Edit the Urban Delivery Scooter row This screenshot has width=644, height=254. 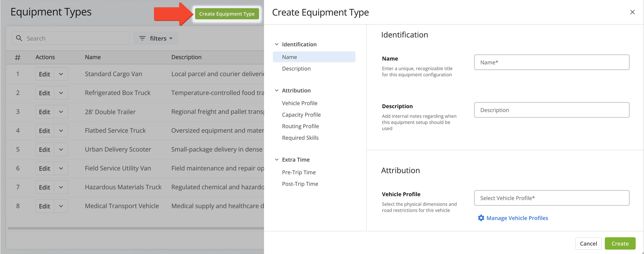click(x=44, y=150)
